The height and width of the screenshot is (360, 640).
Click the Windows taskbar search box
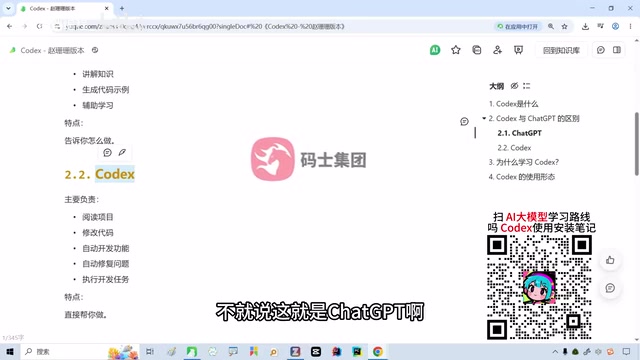tap(80, 351)
